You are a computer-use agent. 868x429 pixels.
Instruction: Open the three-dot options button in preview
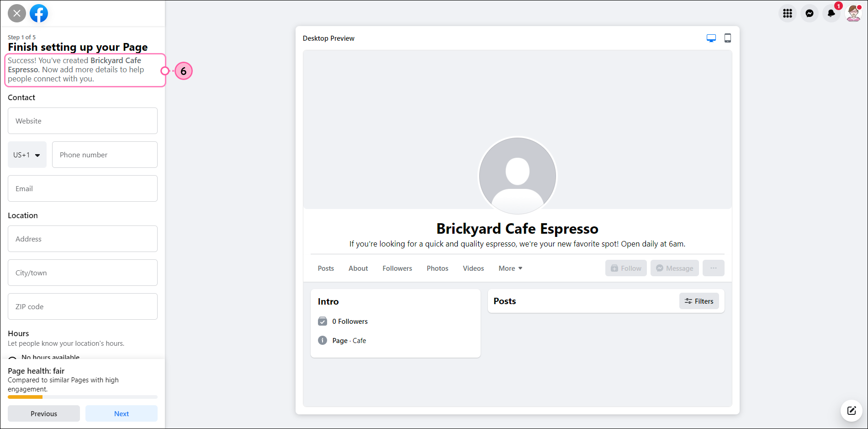coord(714,268)
